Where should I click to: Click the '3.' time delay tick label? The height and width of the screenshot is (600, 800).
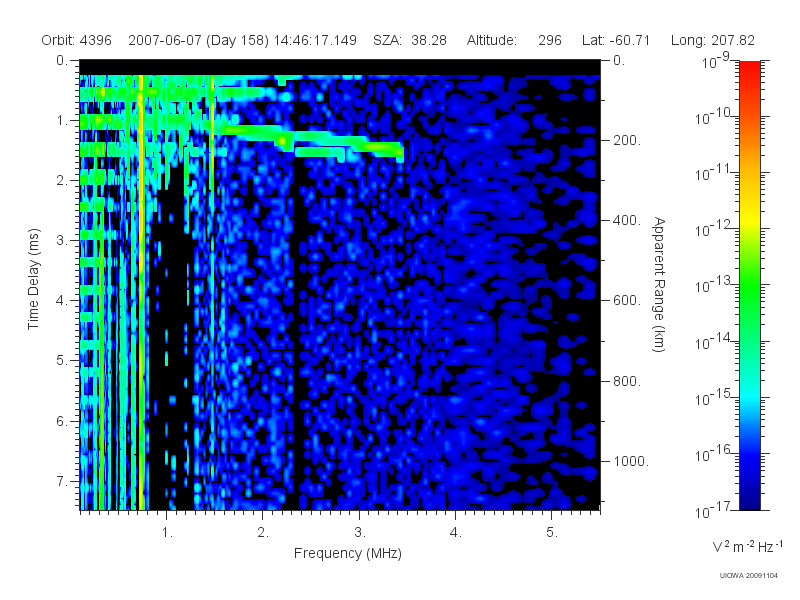[62, 240]
